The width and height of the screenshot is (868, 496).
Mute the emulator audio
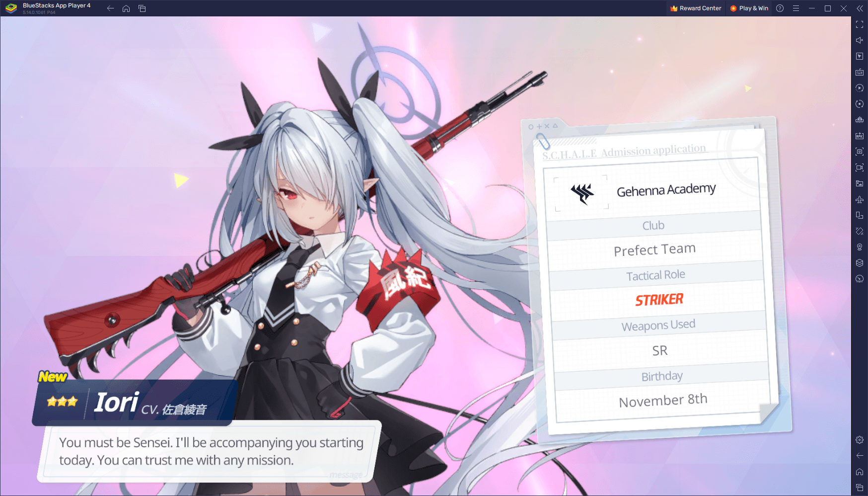[x=859, y=40]
